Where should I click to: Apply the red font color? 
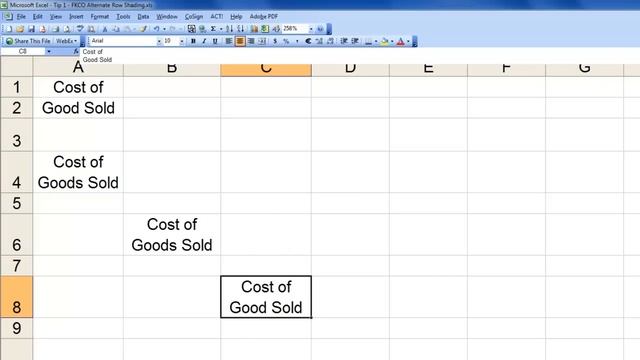(400, 41)
